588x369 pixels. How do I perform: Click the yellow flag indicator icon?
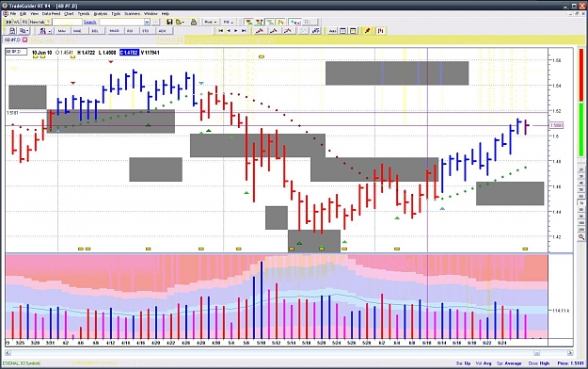click(x=280, y=23)
